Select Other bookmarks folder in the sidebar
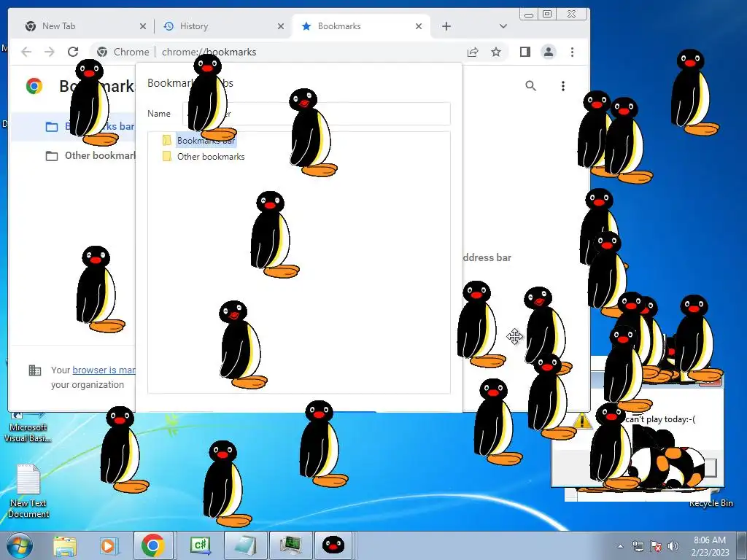 point(74,156)
